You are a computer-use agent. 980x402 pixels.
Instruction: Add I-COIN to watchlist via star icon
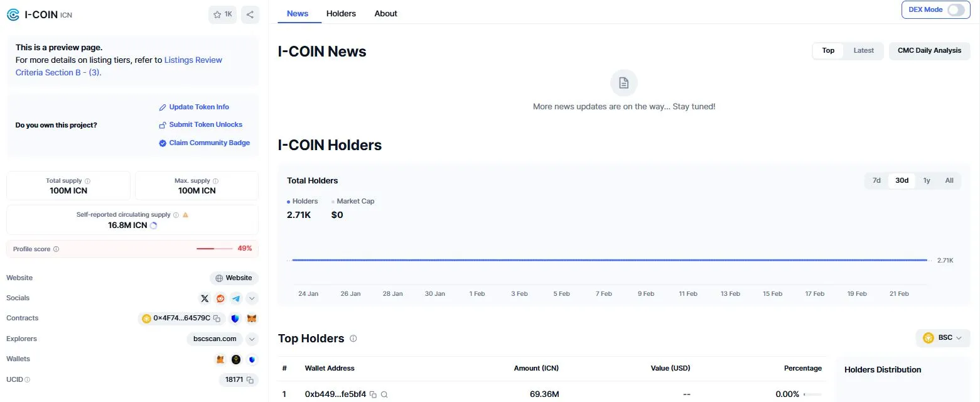[x=218, y=14]
